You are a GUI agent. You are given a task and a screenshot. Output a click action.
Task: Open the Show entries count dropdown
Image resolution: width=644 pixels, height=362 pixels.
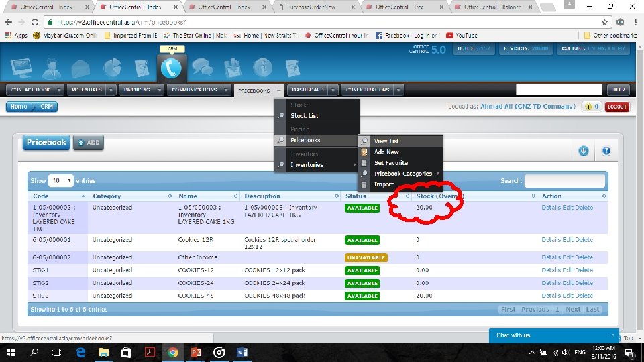(61, 180)
